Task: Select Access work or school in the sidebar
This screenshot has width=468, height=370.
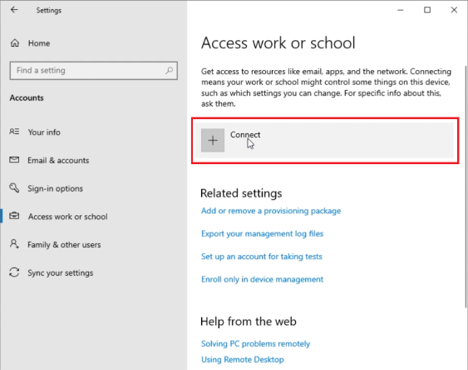Action: [x=68, y=217]
